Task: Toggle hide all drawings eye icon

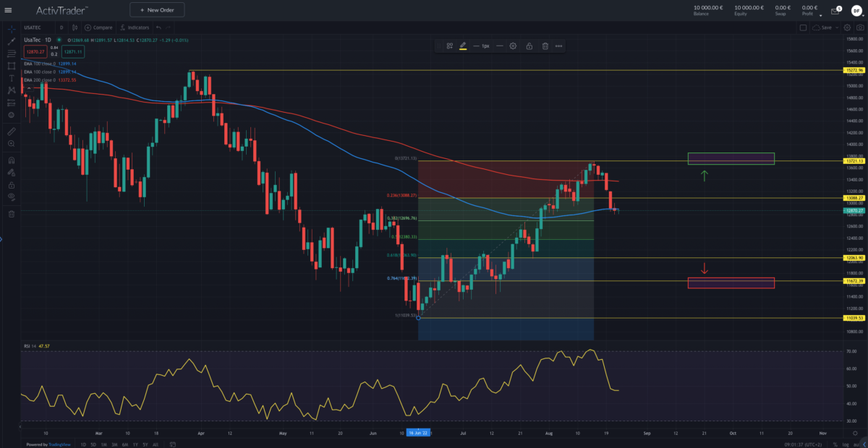Action: tap(12, 197)
